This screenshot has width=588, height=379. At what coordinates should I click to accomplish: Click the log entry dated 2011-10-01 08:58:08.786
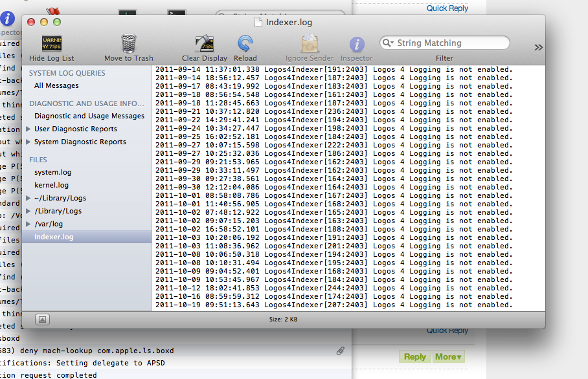pos(334,195)
